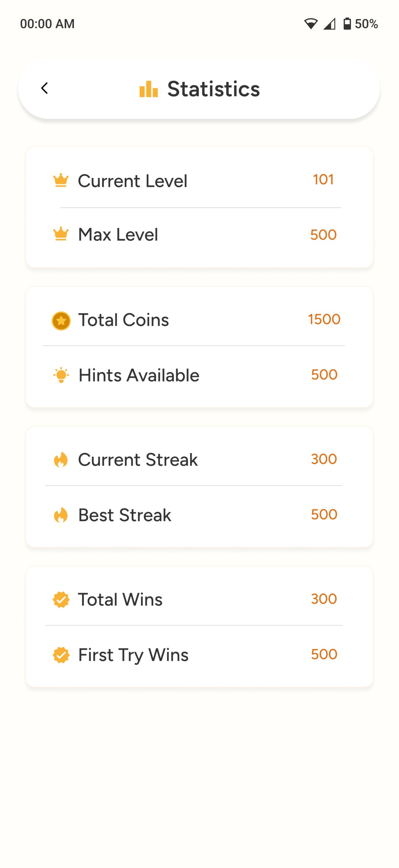Click the Statistics bar chart icon
Screen dimensions: 399x868
tap(149, 89)
